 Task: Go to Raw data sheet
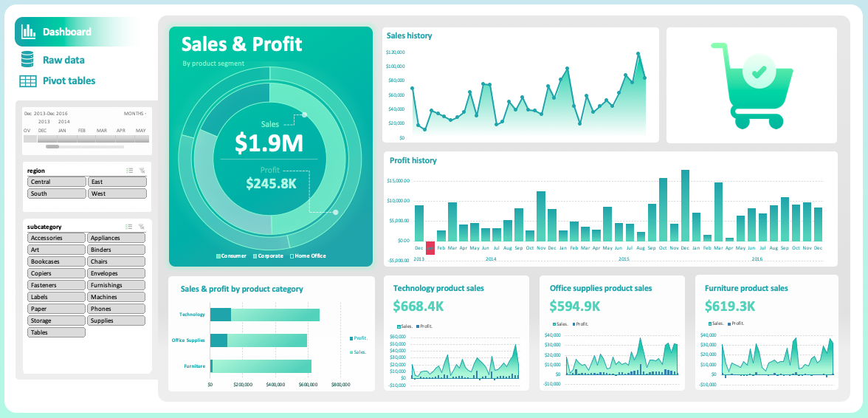click(x=63, y=60)
